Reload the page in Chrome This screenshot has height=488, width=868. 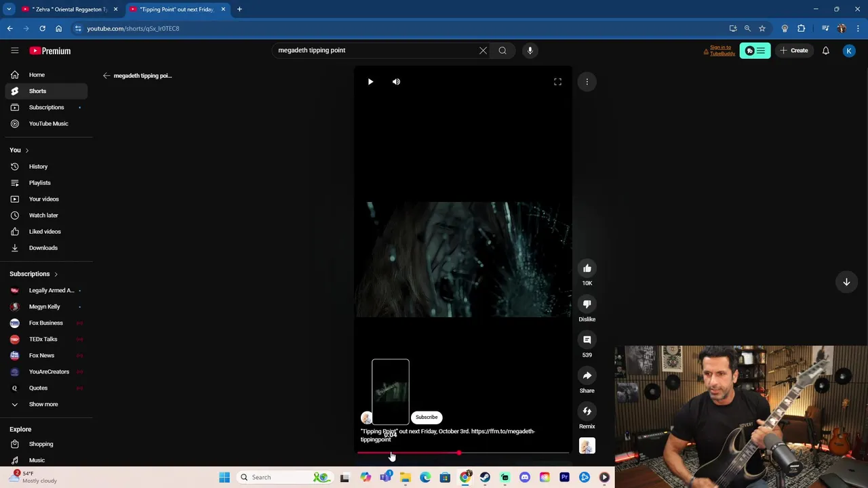tap(42, 28)
